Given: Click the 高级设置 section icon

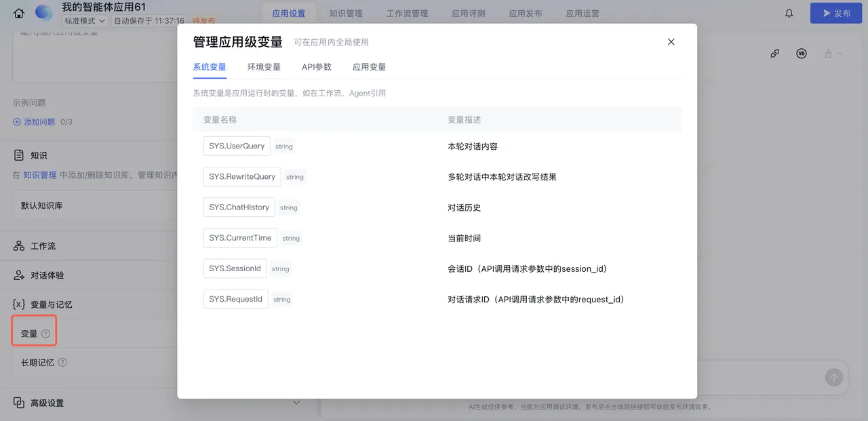Looking at the screenshot, I should click(19, 403).
